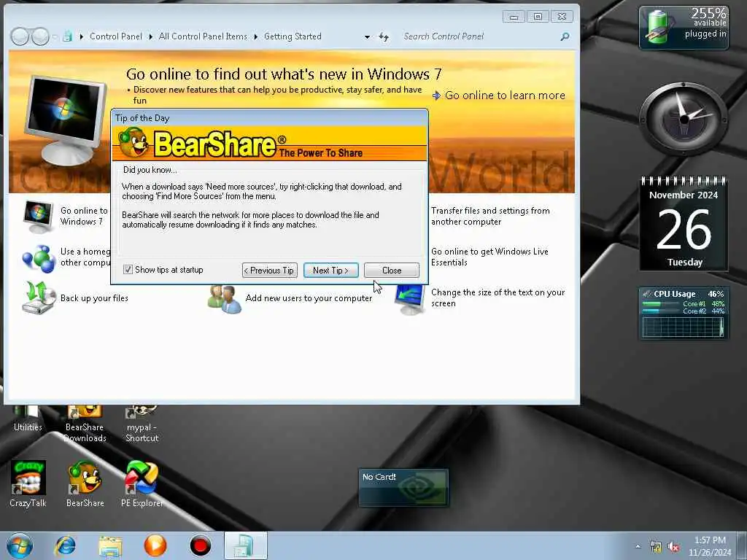Click the Tip of the Day title bar
Screen dimensions: 747x560
(270, 117)
